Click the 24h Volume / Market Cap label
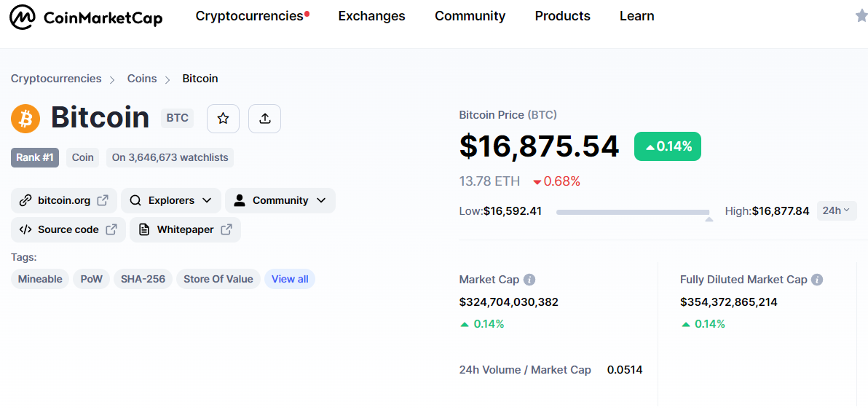The height and width of the screenshot is (410, 868). pyautogui.click(x=525, y=370)
